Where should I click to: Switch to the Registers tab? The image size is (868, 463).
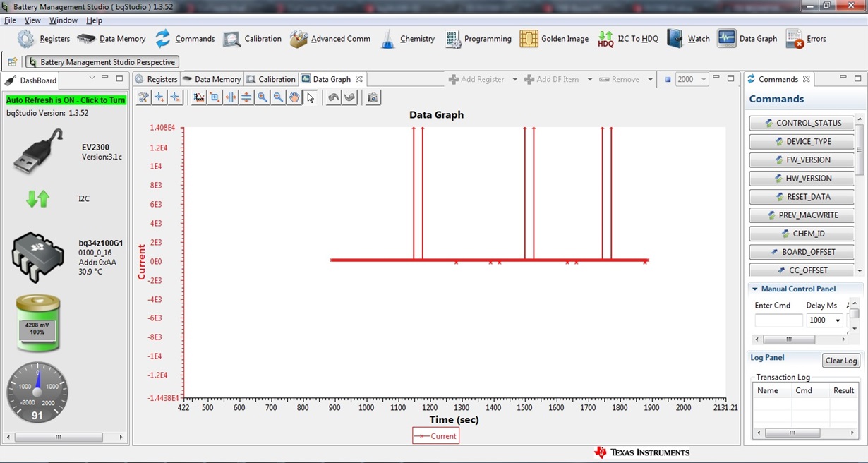(156, 79)
